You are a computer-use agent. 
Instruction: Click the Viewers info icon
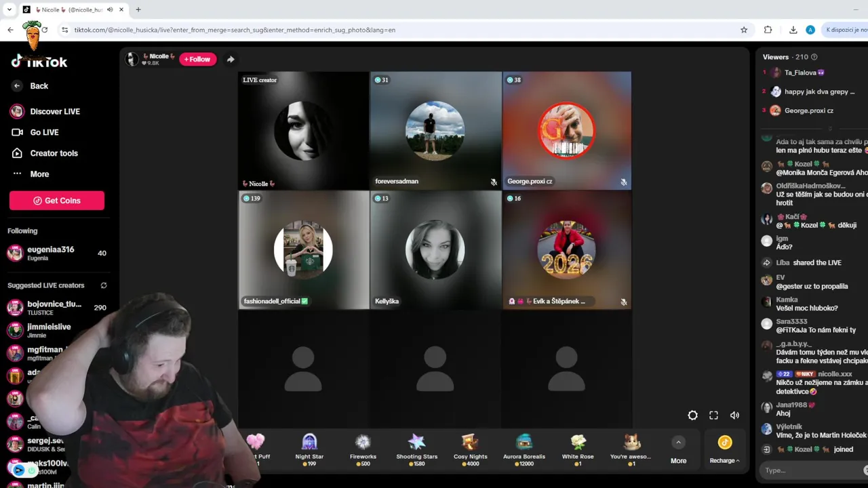point(814,57)
